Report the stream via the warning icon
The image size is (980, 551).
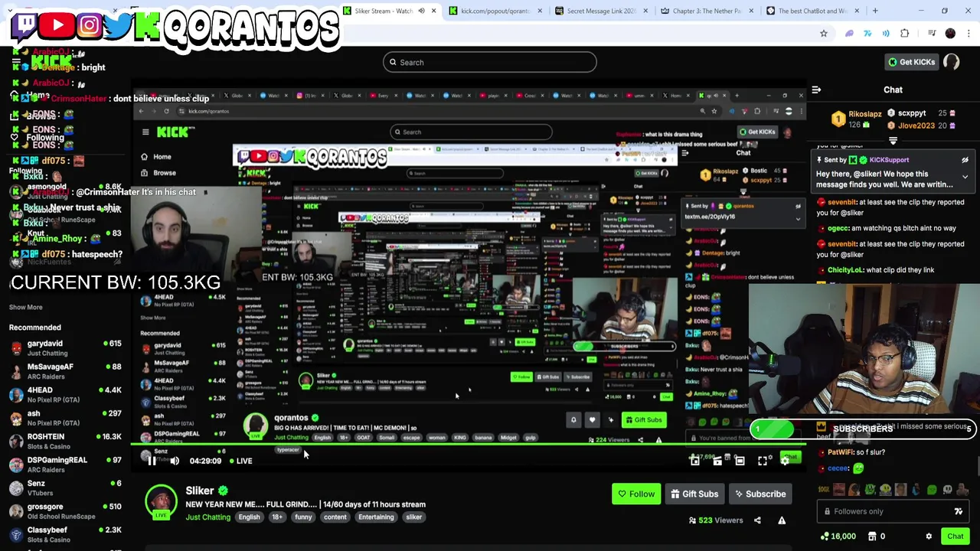(782, 520)
